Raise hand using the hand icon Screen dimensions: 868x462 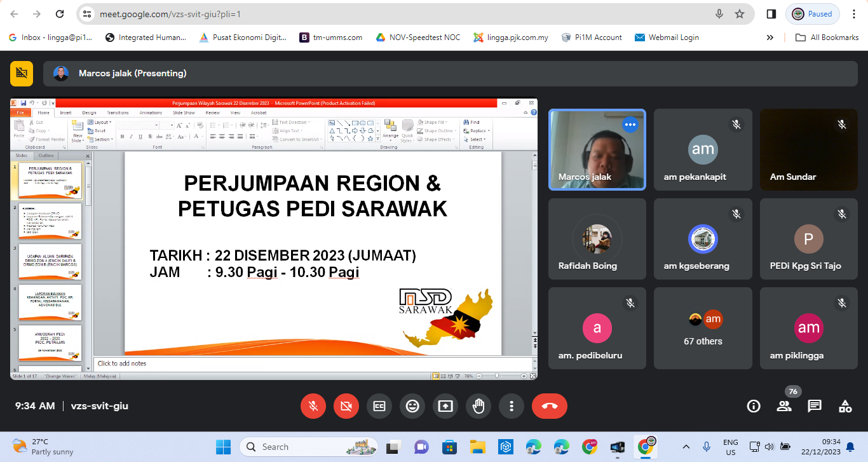pyautogui.click(x=478, y=406)
